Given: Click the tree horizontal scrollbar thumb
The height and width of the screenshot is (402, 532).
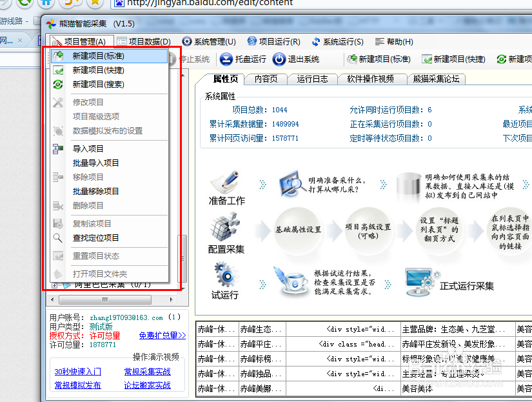Looking at the screenshot, I should point(105,299).
